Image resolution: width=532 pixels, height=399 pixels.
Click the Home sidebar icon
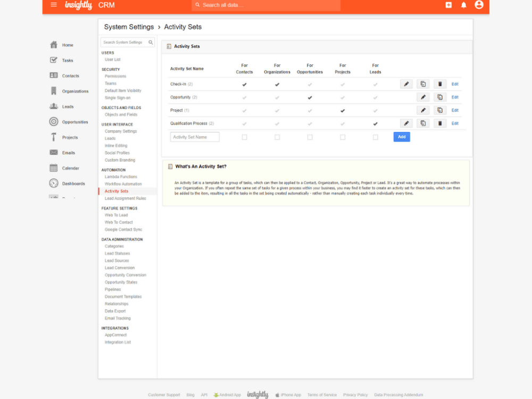click(54, 45)
